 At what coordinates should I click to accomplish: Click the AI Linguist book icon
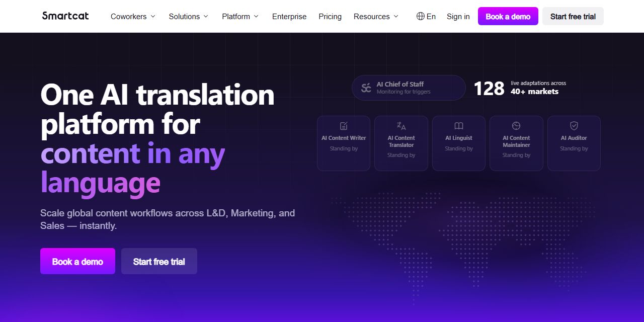point(459,126)
